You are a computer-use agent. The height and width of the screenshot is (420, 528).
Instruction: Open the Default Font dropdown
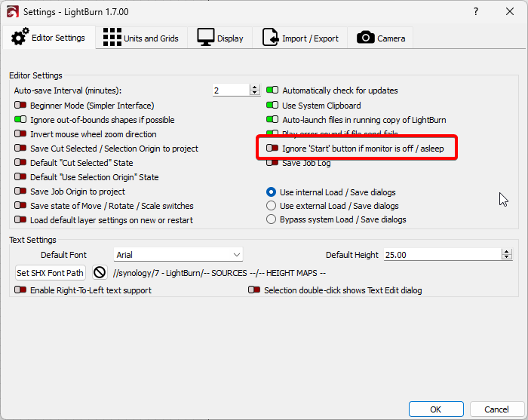point(178,255)
